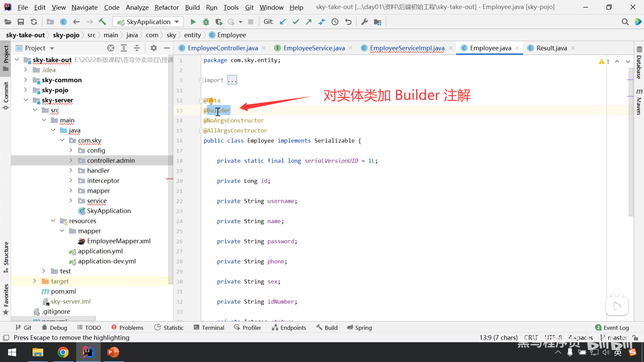Open Git show history clock icon

point(335,22)
